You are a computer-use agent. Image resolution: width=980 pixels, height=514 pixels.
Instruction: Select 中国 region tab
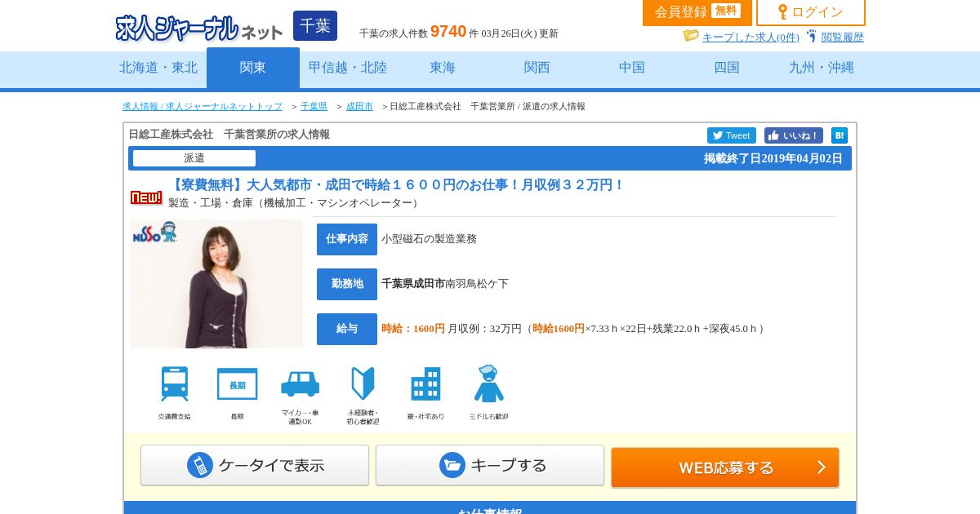pyautogui.click(x=632, y=68)
